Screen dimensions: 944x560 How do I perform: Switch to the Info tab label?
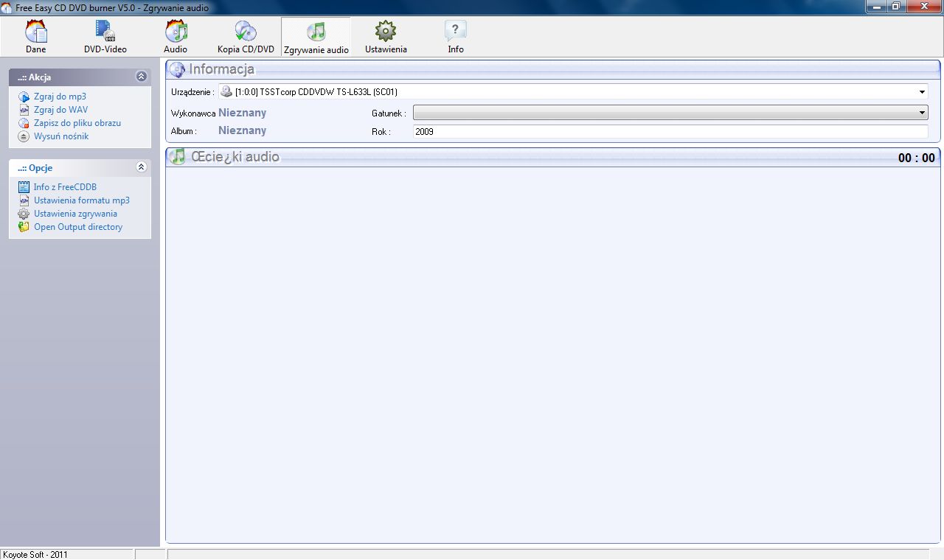click(x=456, y=49)
